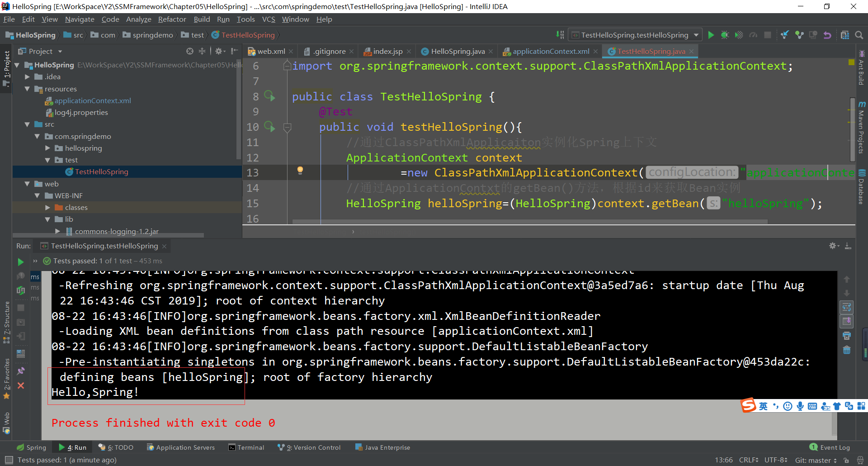Open the 9: Version Control tool window
868x466 pixels.
(309, 447)
